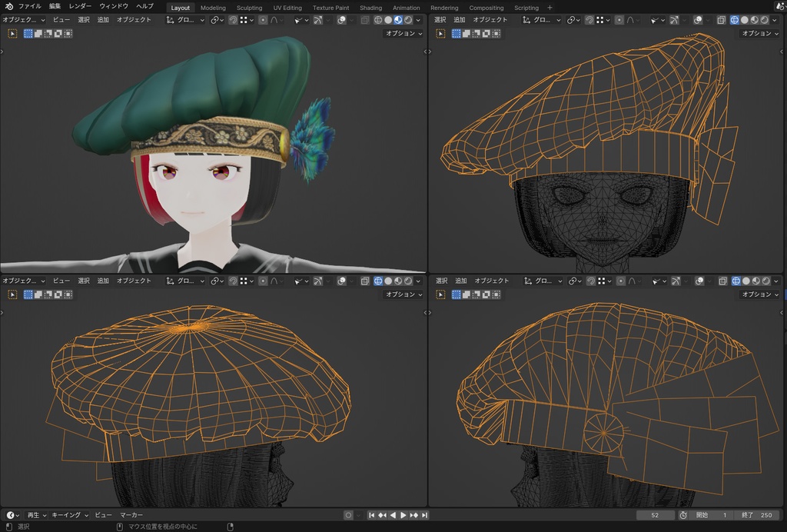Open pivot point dropdown in top-left viewport
Screen dimensions: 787x532
click(x=218, y=20)
